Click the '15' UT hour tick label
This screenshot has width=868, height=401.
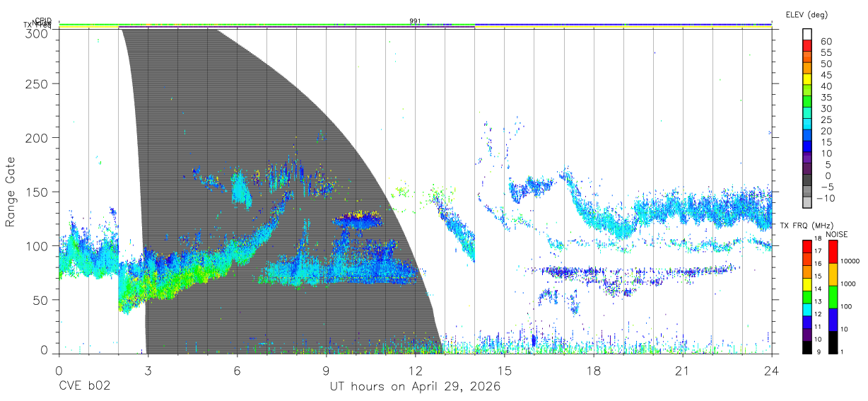pyautogui.click(x=505, y=370)
